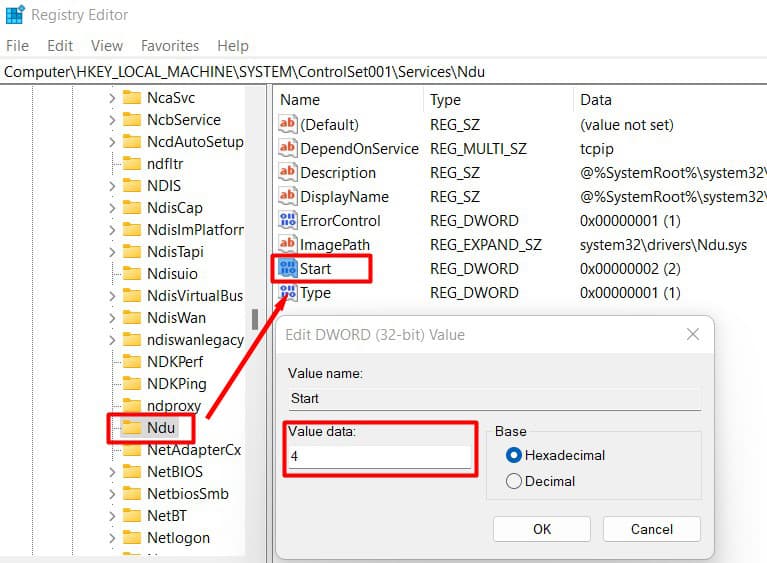Select the Hexadecimal base radio button
Viewport: 767px width, 563px height.
coord(514,455)
